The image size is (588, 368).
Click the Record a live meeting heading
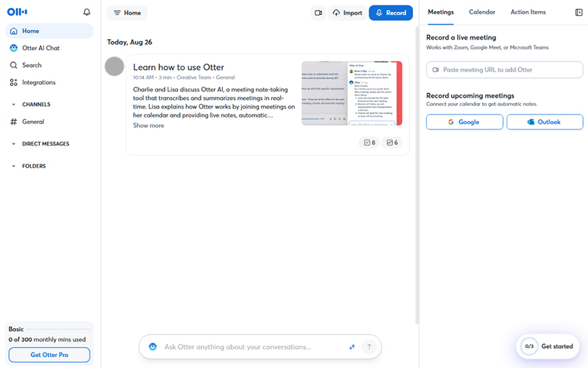click(461, 38)
